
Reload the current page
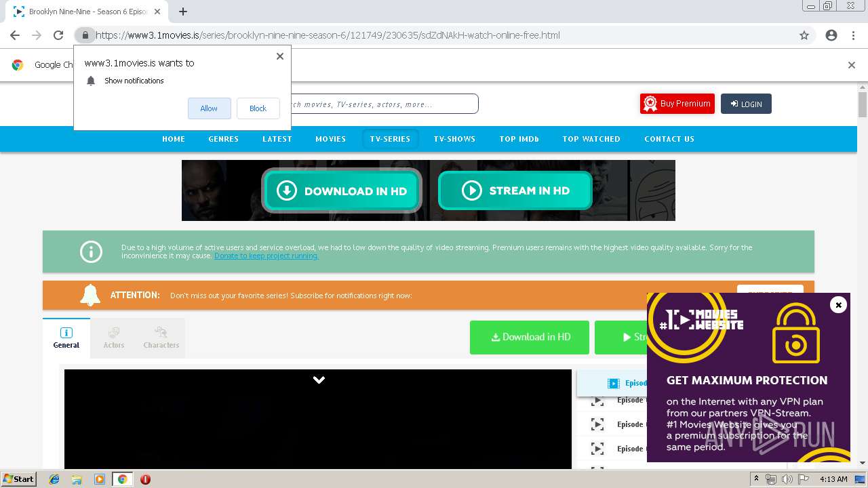tap(58, 35)
